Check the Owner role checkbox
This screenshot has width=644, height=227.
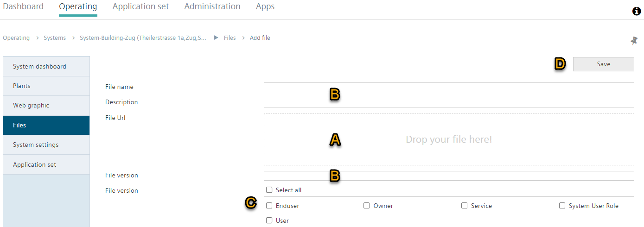click(x=367, y=206)
